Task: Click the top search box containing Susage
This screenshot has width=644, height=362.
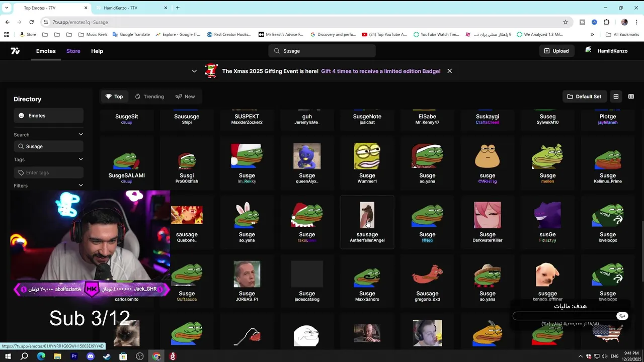Action: click(322, 51)
